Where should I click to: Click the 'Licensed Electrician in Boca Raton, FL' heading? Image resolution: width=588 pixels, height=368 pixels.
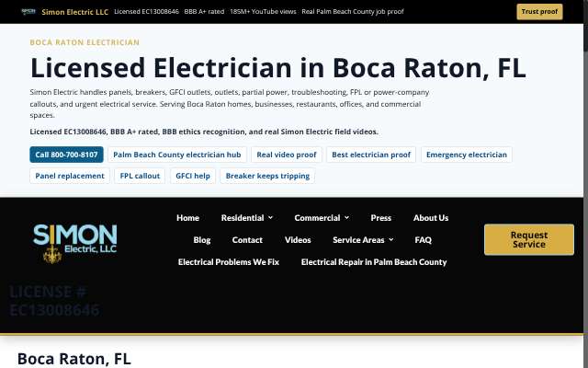pos(277,68)
